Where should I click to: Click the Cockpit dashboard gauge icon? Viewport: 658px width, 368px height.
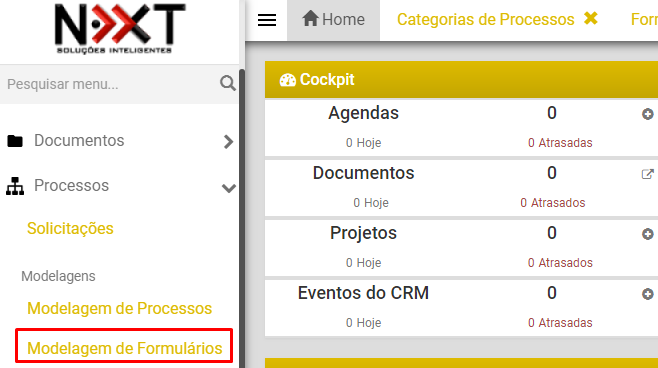click(288, 80)
